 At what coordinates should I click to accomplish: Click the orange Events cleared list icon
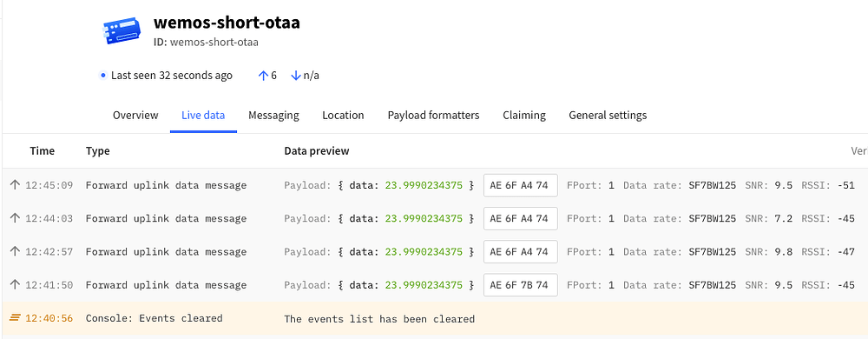click(15, 318)
